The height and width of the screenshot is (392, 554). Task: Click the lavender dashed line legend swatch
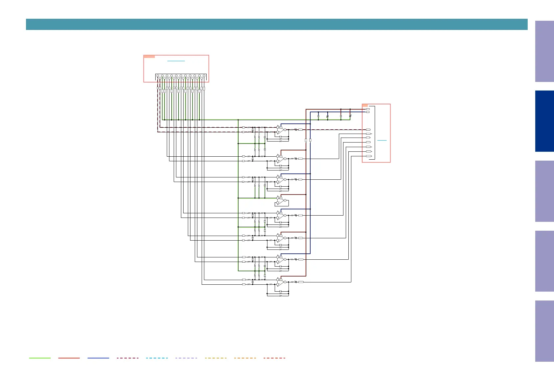[x=186, y=358]
